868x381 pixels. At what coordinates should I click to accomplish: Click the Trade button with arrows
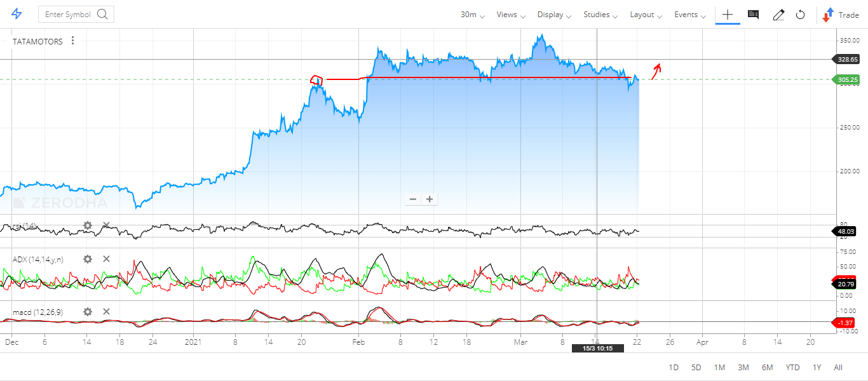coord(840,15)
